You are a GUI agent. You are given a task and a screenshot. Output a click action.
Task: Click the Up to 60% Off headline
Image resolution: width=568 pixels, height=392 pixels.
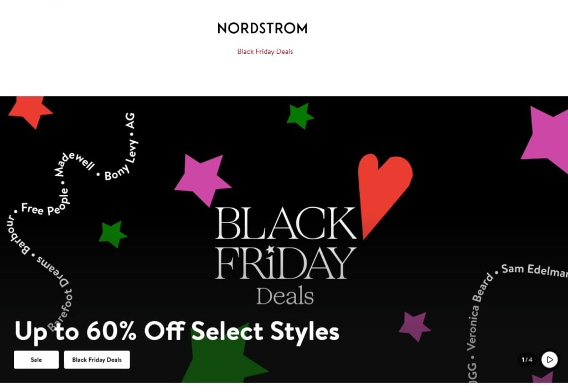177,331
